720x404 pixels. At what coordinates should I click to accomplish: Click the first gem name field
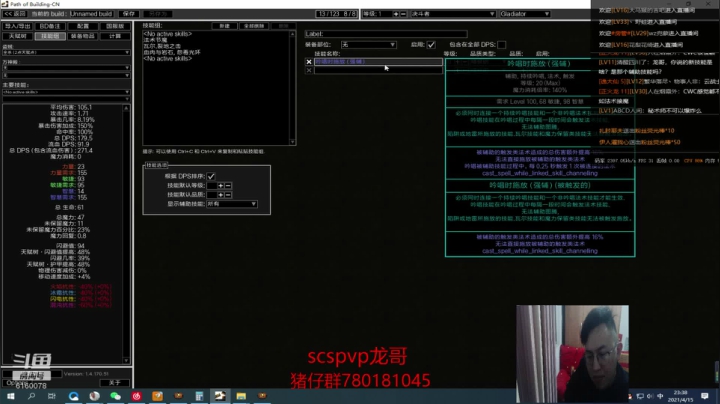coord(378,62)
